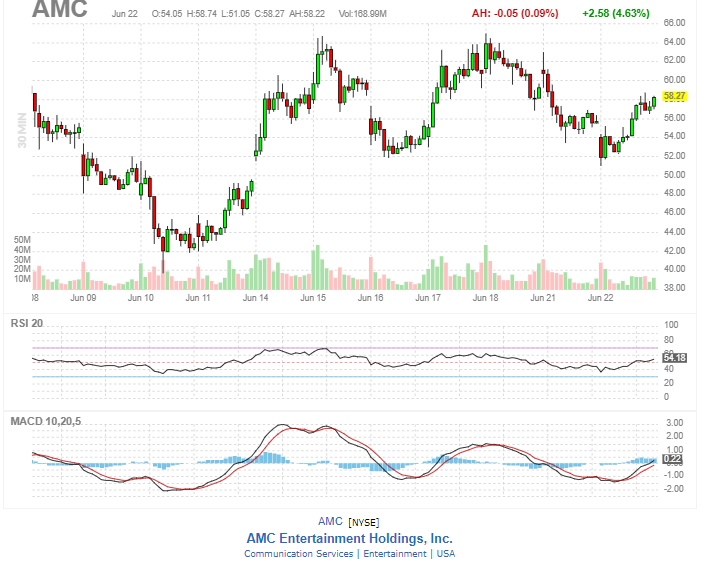This screenshot has width=706, height=571.
Task: Click the 50M volume axis label
Action: pyautogui.click(x=22, y=240)
